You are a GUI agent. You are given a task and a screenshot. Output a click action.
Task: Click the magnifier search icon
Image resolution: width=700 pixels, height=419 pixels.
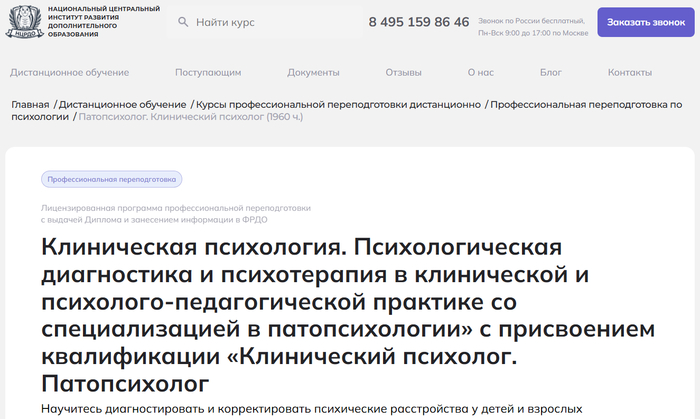(183, 21)
